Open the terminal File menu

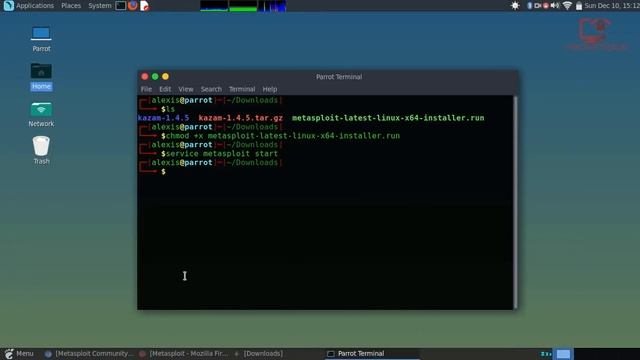[x=146, y=89]
